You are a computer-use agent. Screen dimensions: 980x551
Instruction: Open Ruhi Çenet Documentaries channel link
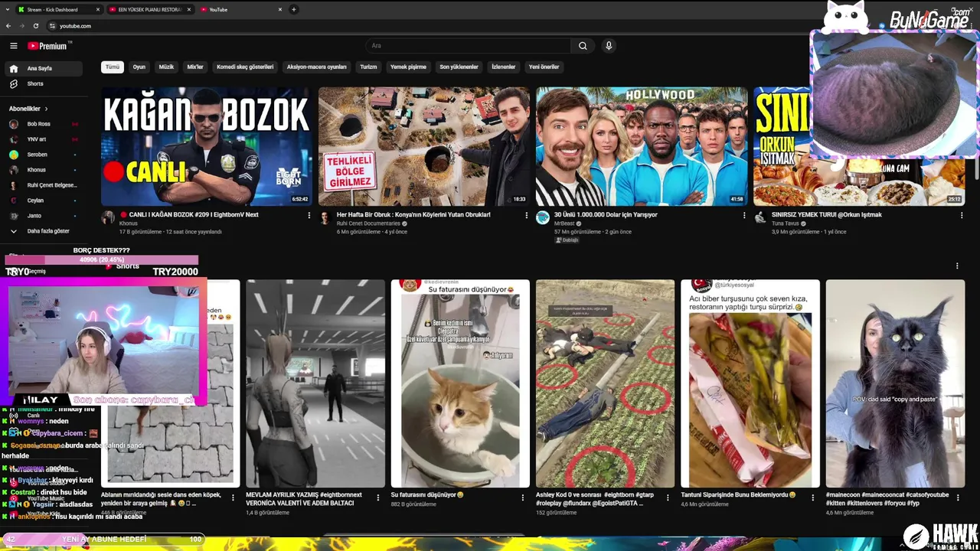click(368, 223)
